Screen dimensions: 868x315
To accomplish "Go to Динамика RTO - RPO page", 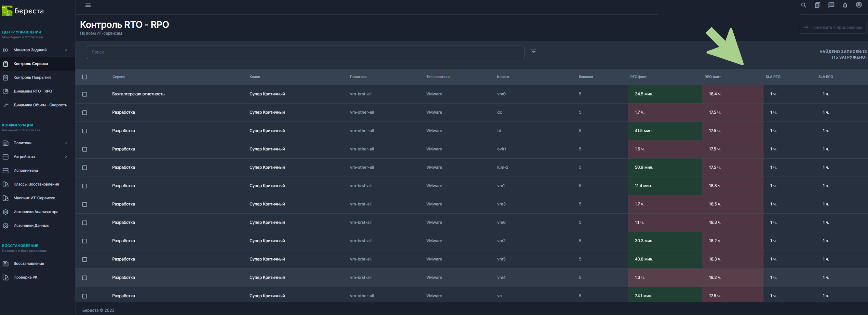I will pyautogui.click(x=33, y=92).
